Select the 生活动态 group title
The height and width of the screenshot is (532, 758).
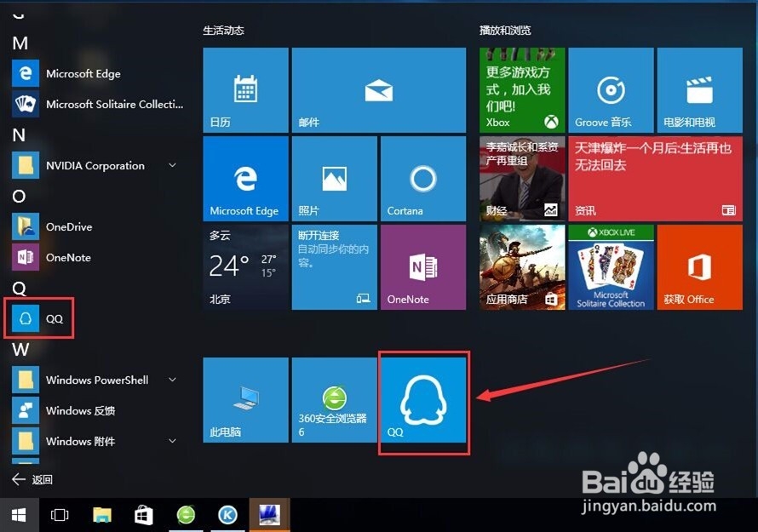click(223, 31)
